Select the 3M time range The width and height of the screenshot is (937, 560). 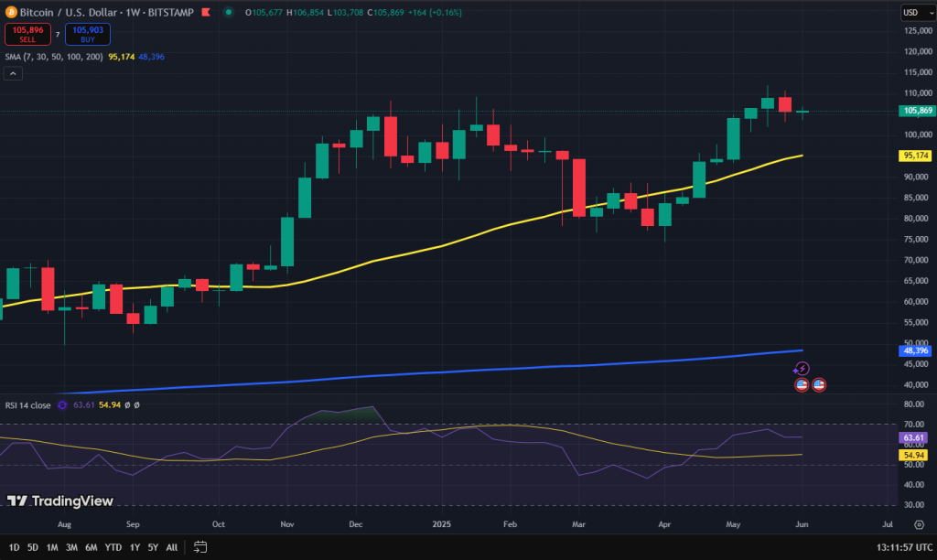(71, 547)
